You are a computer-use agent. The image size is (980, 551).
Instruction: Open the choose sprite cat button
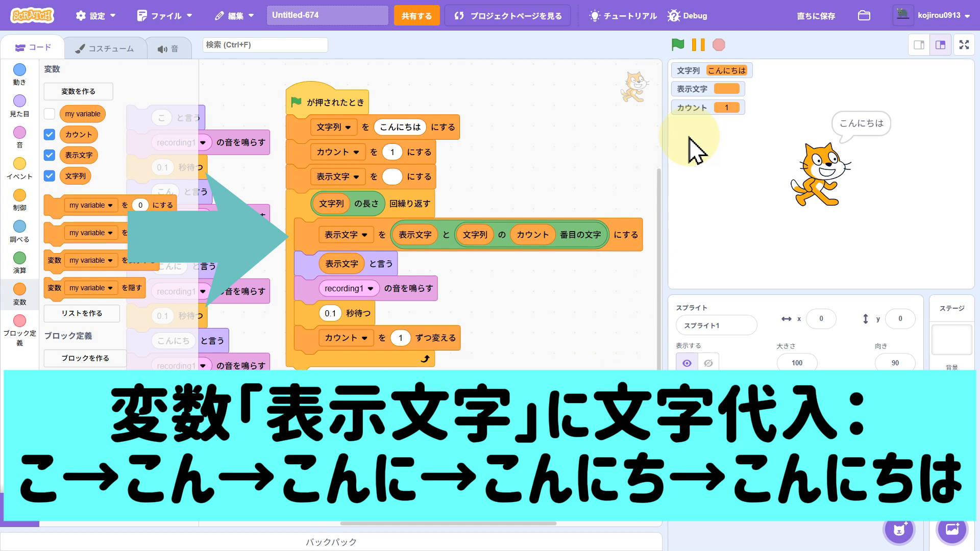[899, 530]
